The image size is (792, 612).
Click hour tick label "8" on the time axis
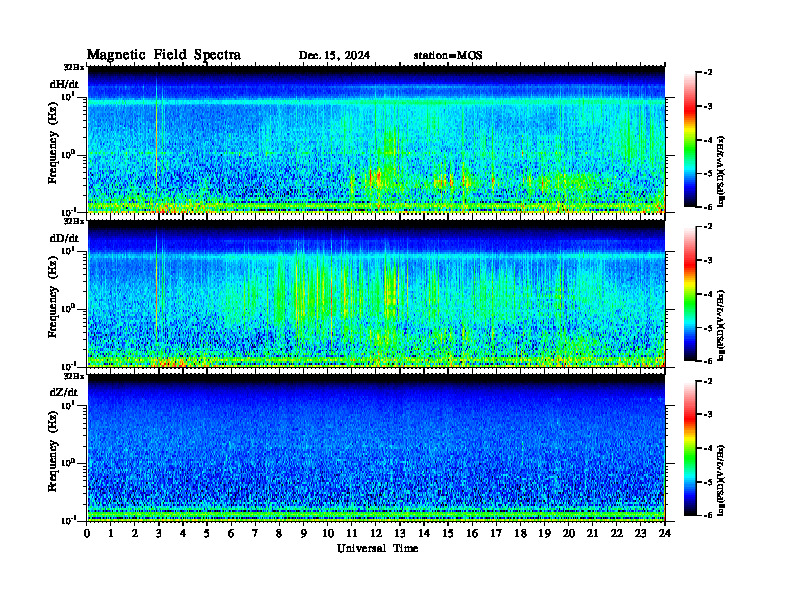279,533
